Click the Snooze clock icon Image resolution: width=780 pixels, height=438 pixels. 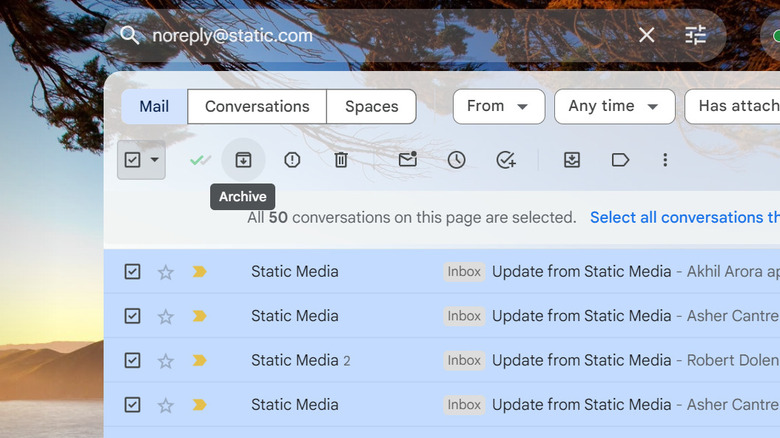(x=456, y=160)
